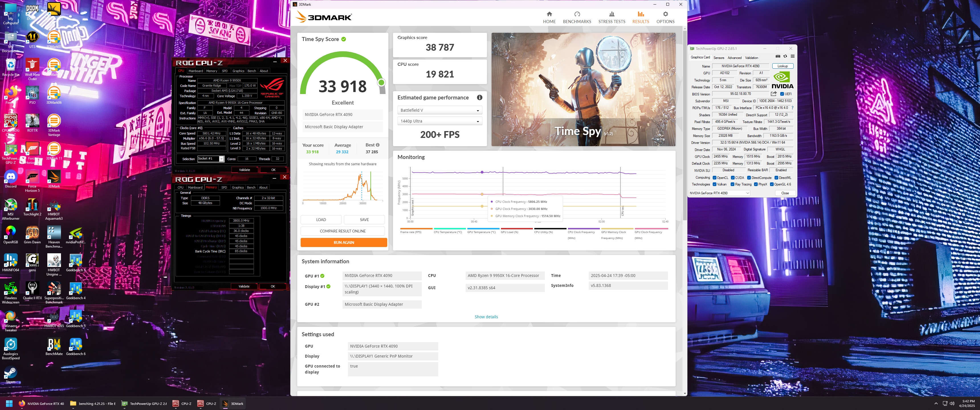The height and width of the screenshot is (410, 980).
Task: Open the Socket #1 selection dropdown in CPU-Z
Action: click(211, 159)
